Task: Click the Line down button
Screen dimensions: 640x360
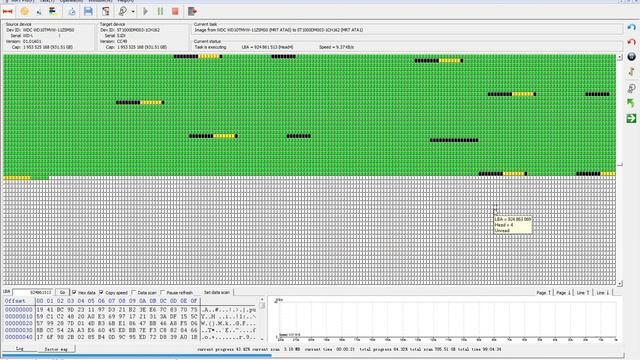Action: (x=602, y=293)
